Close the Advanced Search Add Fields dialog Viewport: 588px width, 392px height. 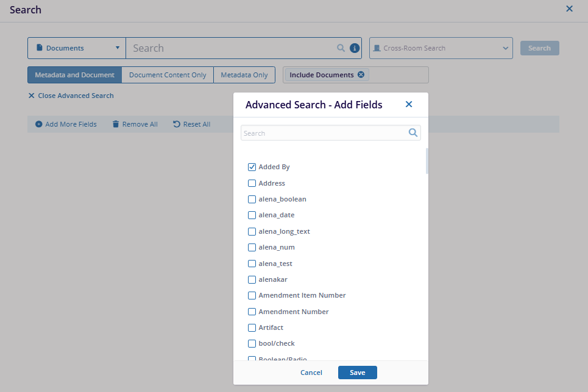pyautogui.click(x=409, y=105)
